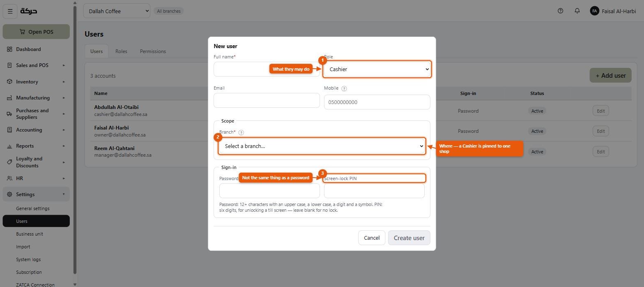Switch to the Roles tab
The height and width of the screenshot is (287, 644).
[121, 51]
